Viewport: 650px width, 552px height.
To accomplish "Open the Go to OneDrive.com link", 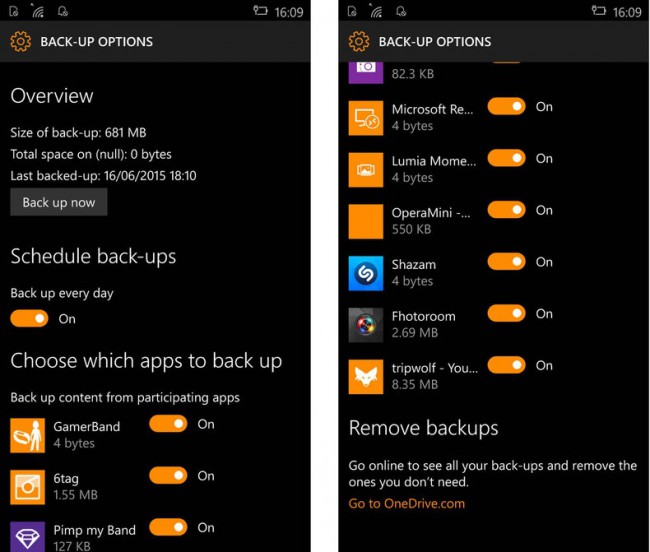I will pyautogui.click(x=407, y=504).
